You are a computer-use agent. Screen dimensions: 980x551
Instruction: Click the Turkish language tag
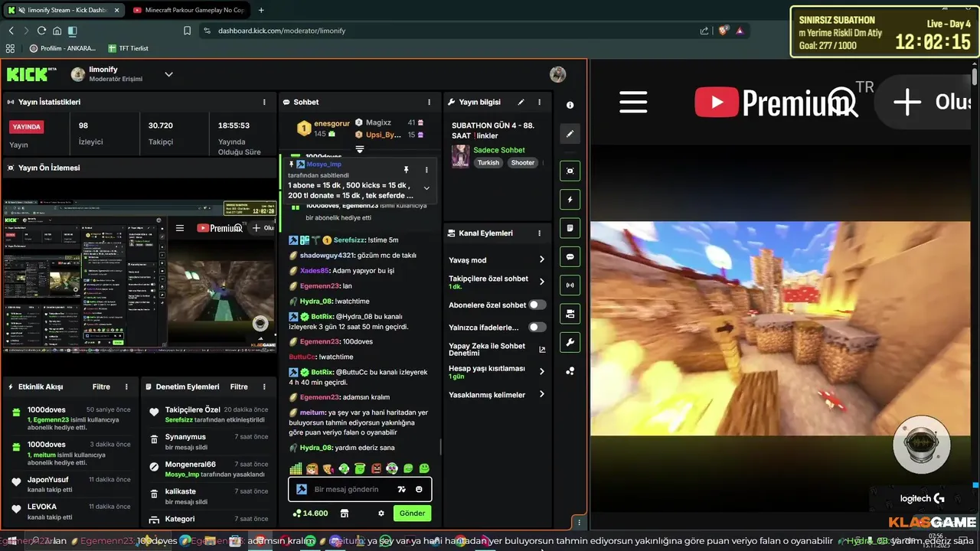tap(488, 162)
